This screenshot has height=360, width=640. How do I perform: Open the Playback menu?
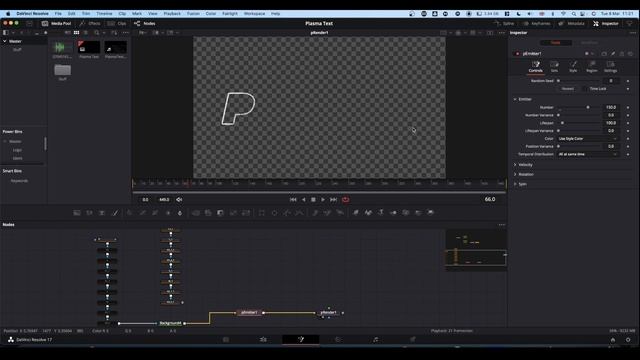(x=172, y=13)
